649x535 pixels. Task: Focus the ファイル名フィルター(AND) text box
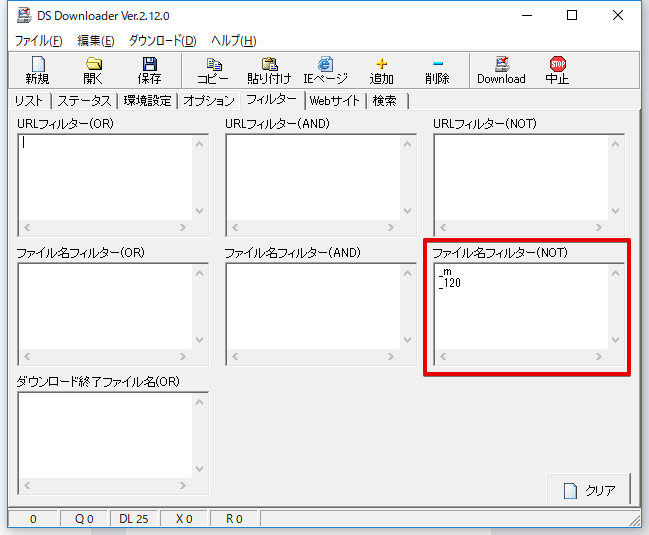tap(314, 307)
